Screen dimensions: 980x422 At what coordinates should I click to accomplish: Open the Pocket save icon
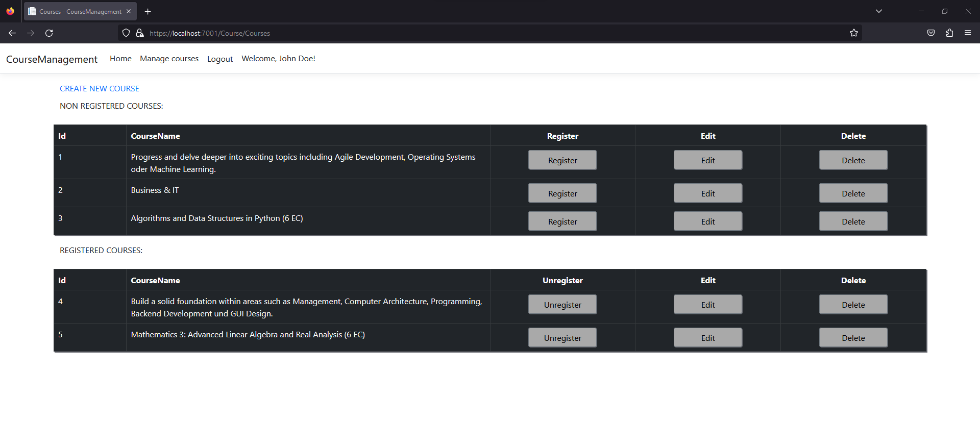point(931,33)
